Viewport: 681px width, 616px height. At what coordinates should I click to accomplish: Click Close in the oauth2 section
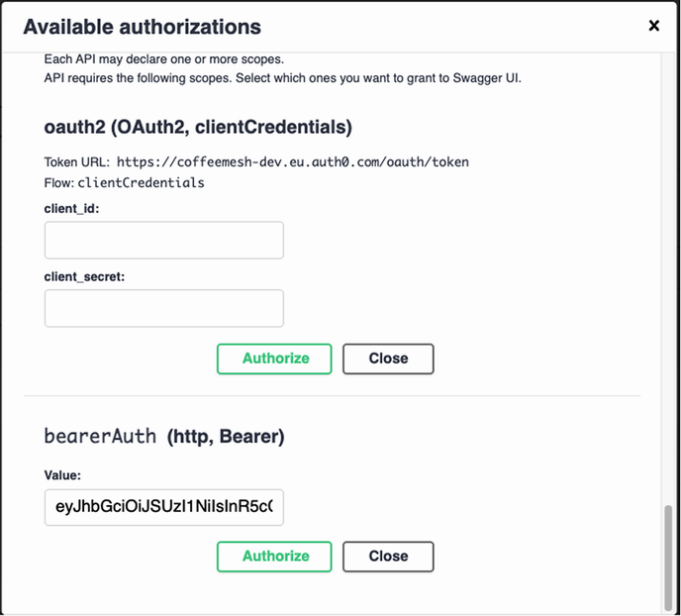tap(388, 359)
